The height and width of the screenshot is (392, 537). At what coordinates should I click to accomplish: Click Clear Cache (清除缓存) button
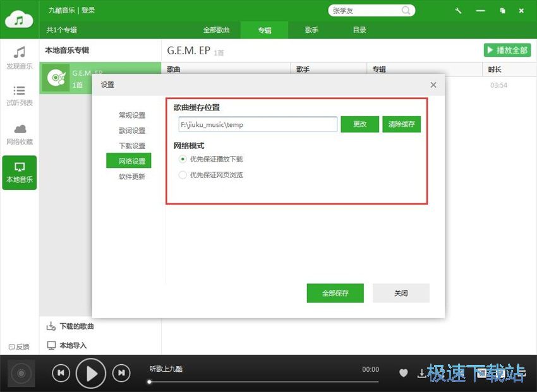(x=401, y=124)
